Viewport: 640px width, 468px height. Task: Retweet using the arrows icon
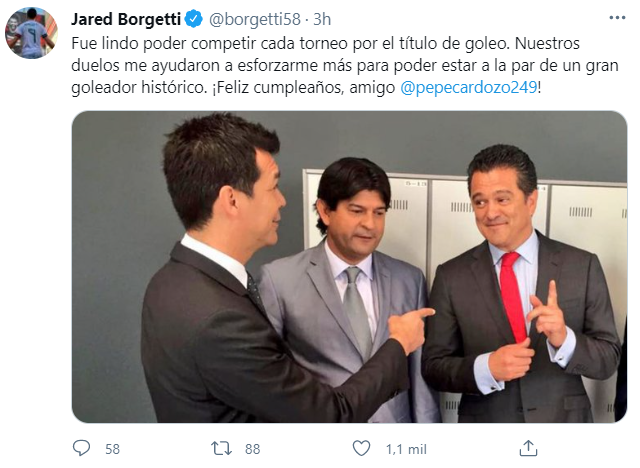pos(222,448)
